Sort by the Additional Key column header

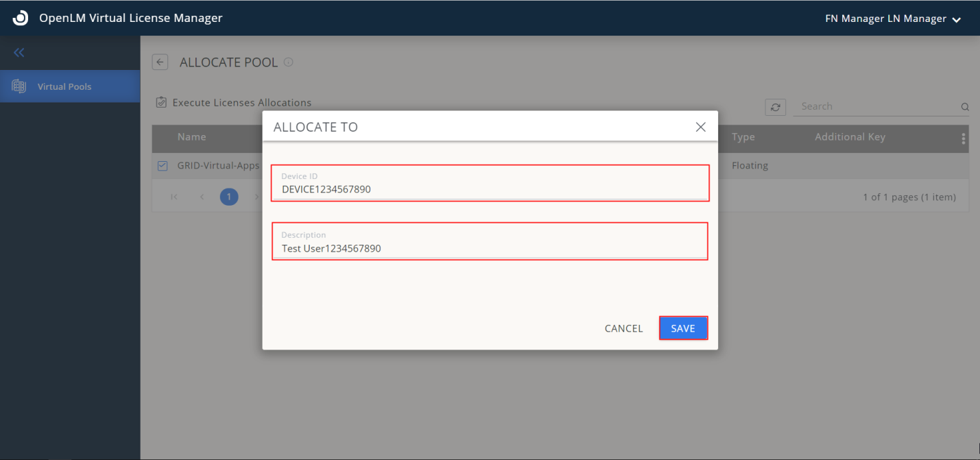pyautogui.click(x=850, y=137)
